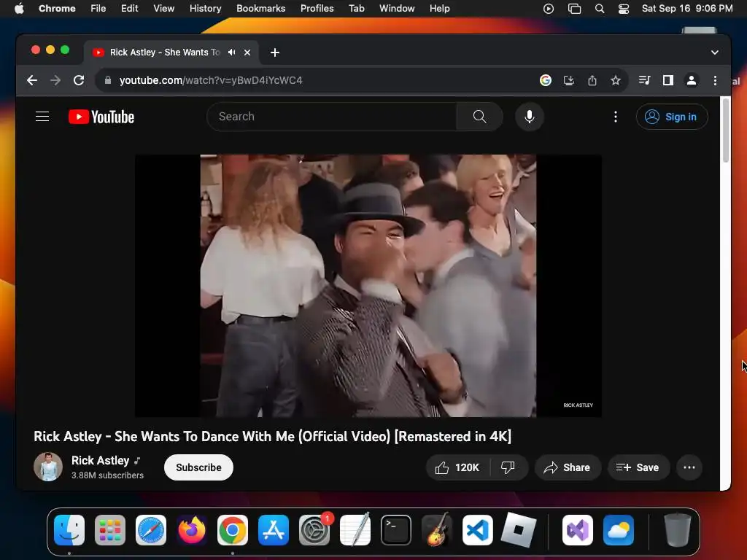Open a new tab with plus
747x560 pixels.
point(275,52)
